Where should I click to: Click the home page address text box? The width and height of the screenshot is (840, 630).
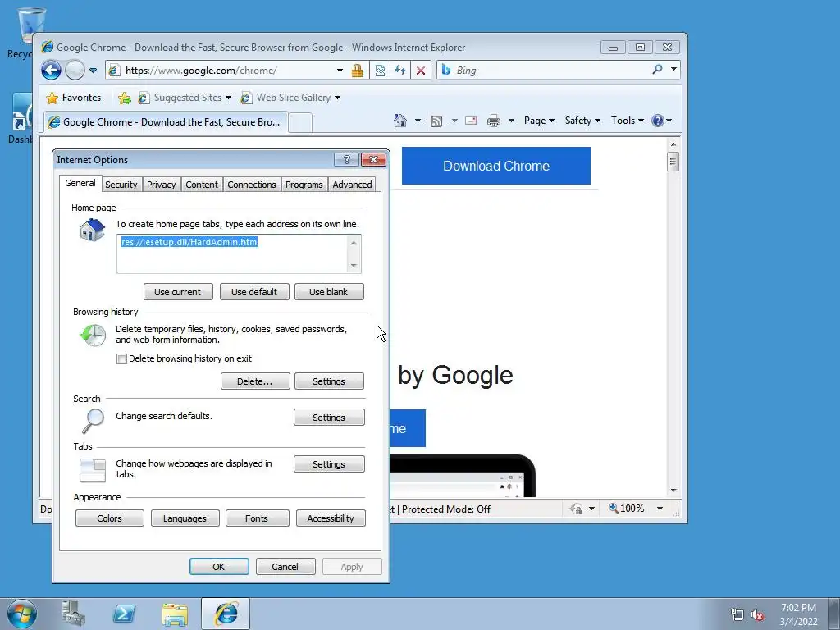point(232,254)
